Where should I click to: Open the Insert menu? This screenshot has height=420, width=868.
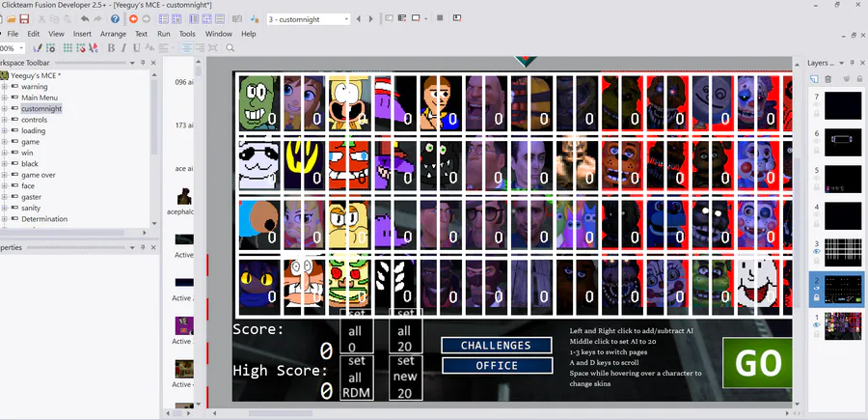tap(82, 34)
